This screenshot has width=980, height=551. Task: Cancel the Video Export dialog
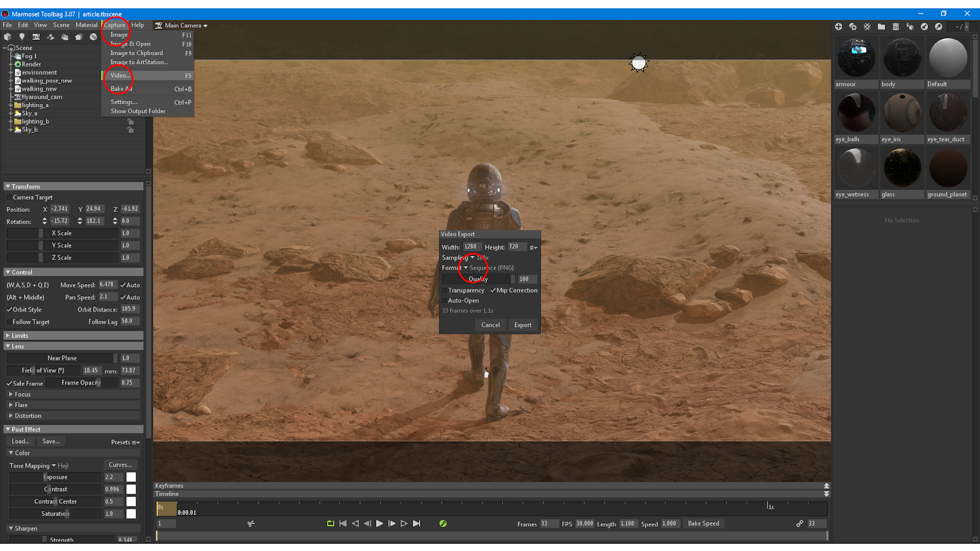(x=491, y=325)
